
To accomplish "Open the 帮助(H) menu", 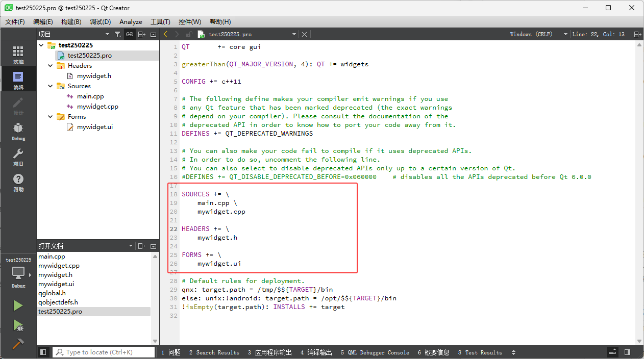I will 220,22.
